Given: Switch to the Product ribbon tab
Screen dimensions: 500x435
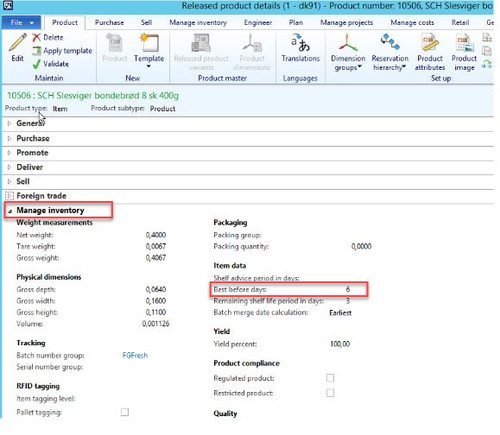Looking at the screenshot, I should pos(65,22).
